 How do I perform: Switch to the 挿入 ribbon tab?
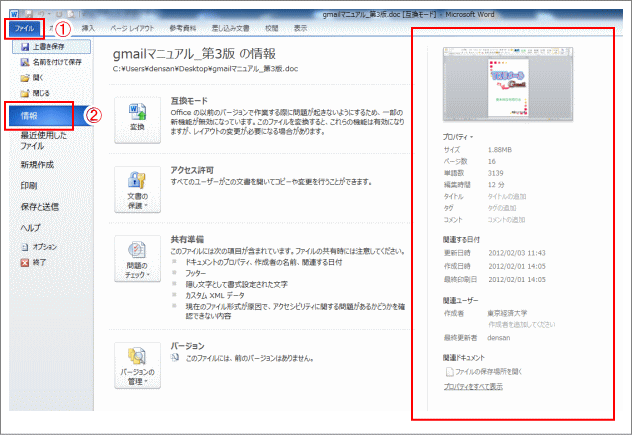point(88,28)
